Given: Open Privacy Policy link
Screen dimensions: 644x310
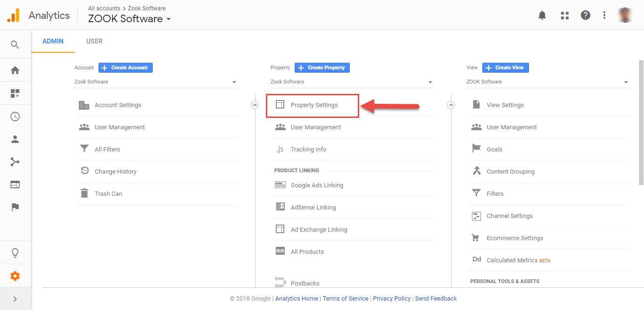Looking at the screenshot, I should tap(392, 299).
